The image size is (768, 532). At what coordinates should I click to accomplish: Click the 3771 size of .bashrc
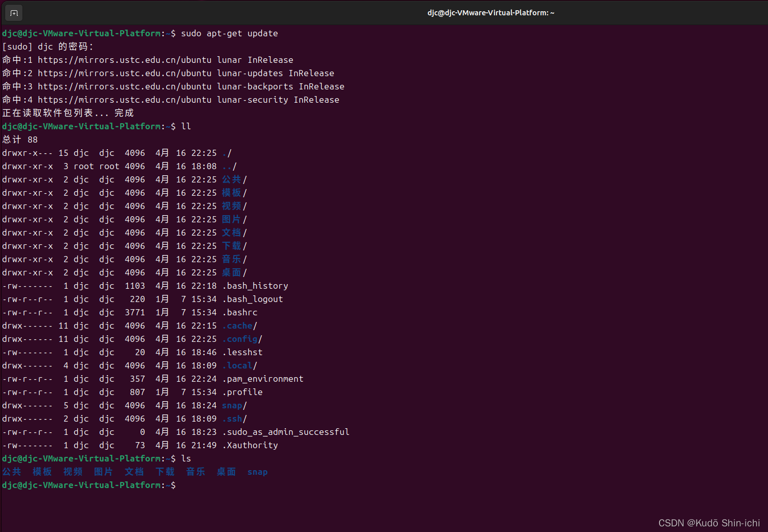[x=135, y=312]
